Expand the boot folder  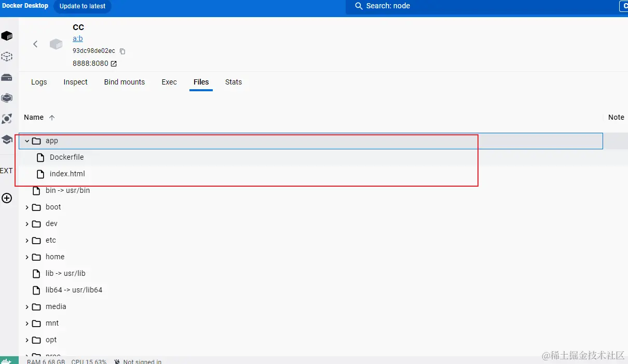[x=27, y=207]
